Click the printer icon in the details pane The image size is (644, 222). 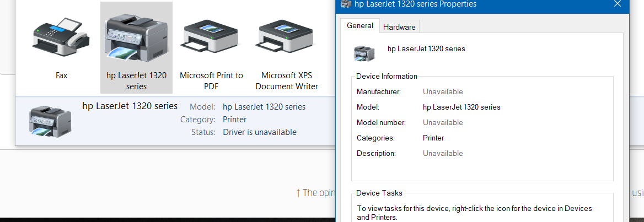click(51, 121)
